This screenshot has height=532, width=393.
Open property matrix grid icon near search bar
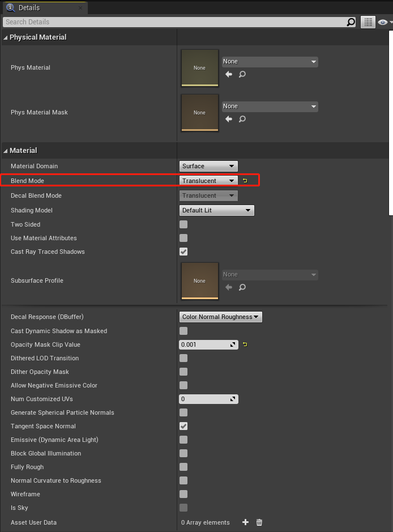pyautogui.click(x=368, y=22)
